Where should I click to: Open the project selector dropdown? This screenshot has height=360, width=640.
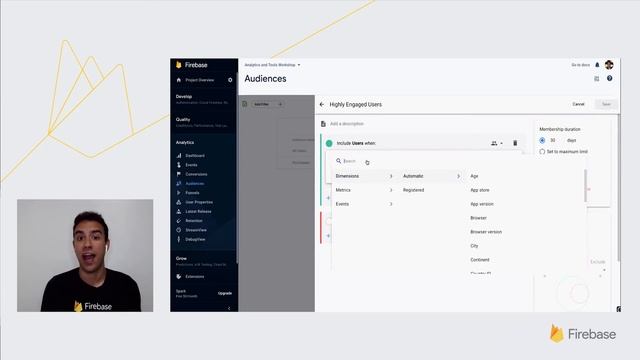click(x=272, y=65)
